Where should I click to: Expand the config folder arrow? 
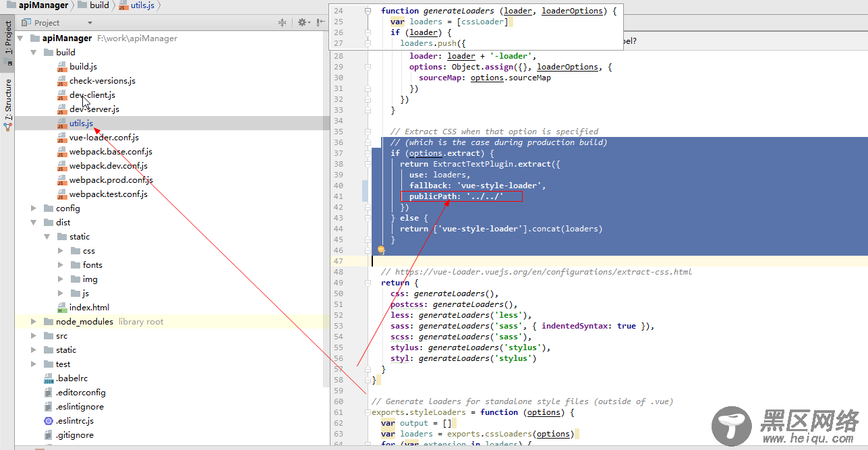click(x=33, y=208)
